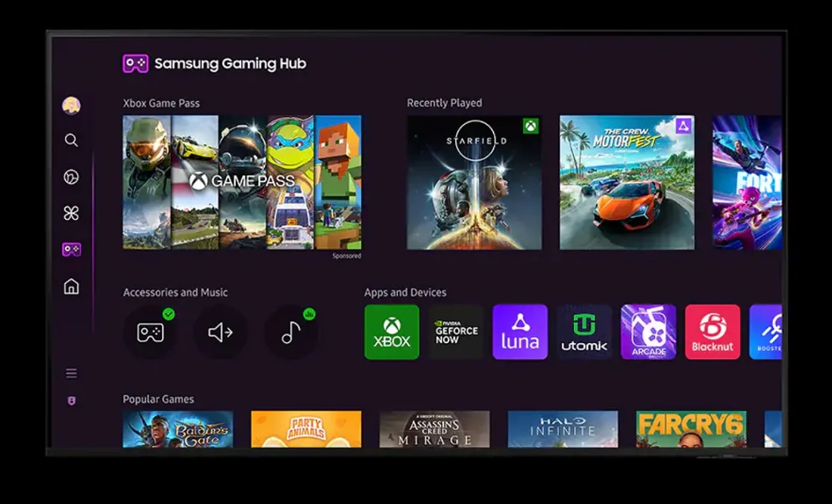Image resolution: width=832 pixels, height=504 pixels.
Task: Open the Fortnite recently played tile
Action: pos(747,182)
